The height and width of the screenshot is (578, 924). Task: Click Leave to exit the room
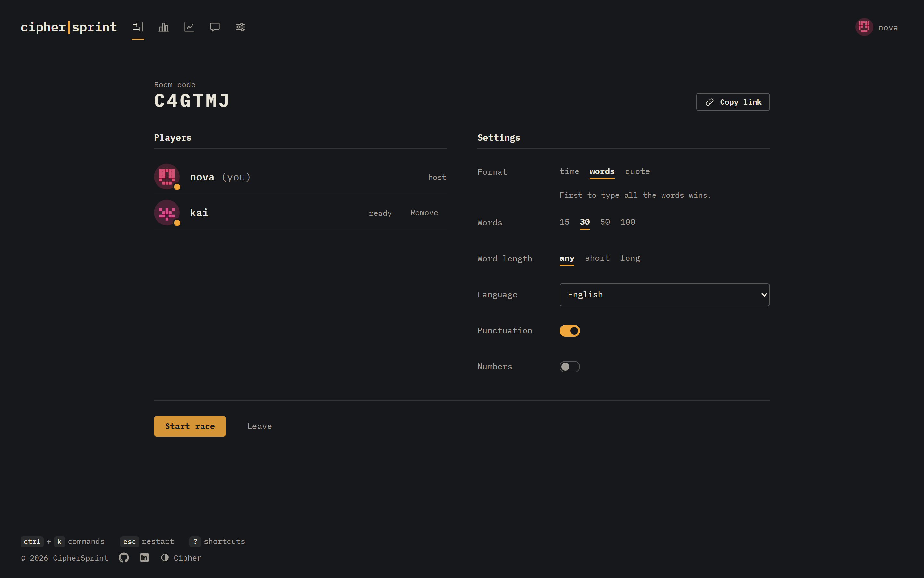260,426
